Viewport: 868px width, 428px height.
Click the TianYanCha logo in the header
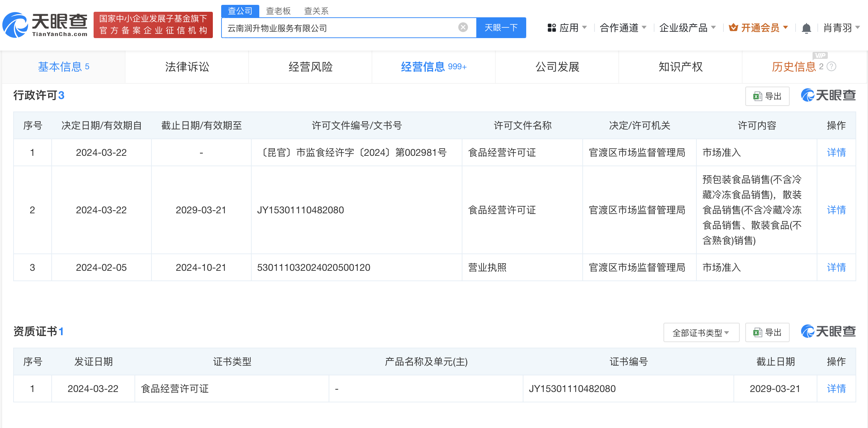pyautogui.click(x=45, y=25)
